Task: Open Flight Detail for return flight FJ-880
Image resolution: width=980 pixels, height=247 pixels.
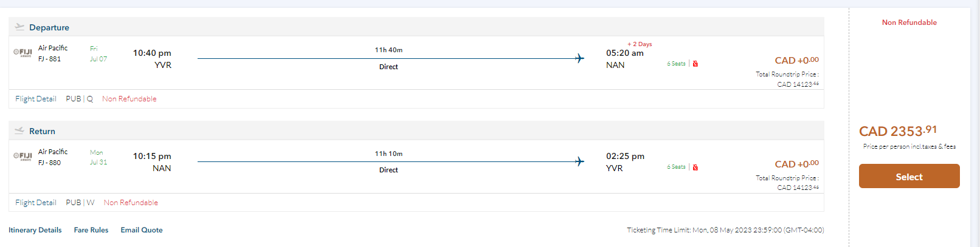Action: coord(36,203)
